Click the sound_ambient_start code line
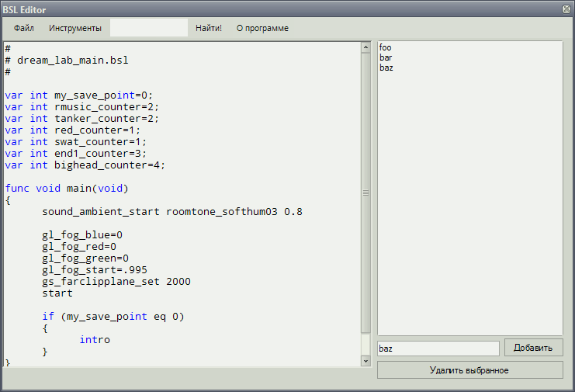The height and width of the screenshot is (392, 575). 172,212
